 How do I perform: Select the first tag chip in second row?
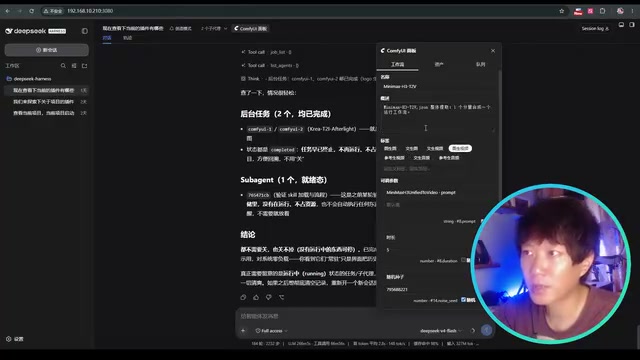tap(394, 158)
